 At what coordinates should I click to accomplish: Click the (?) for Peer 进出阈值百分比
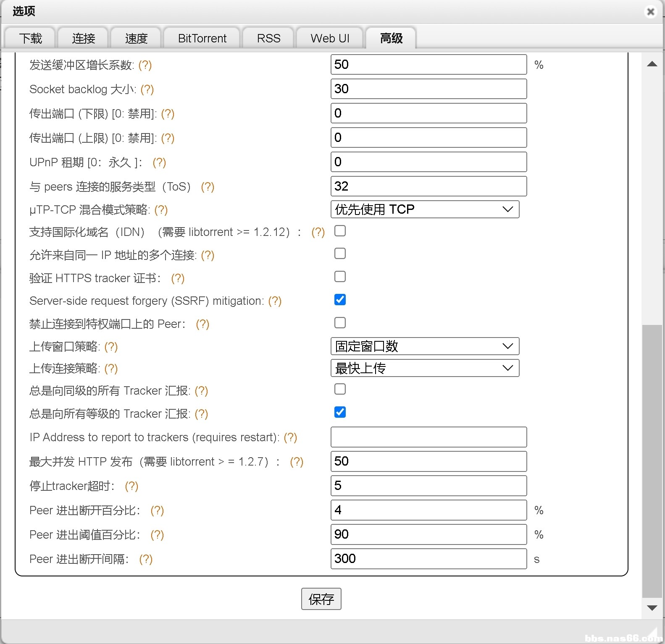[157, 535]
